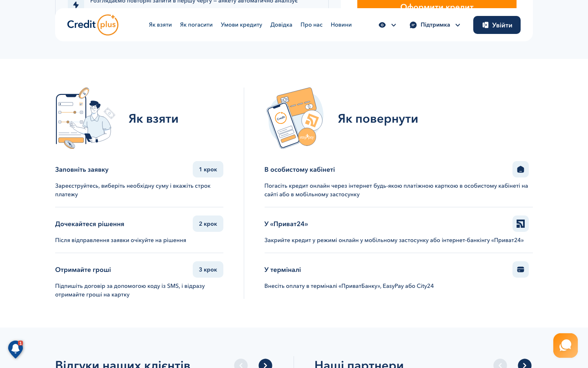Viewport: 588px width, 368px height.
Task: Open the «Умови кредиту» menu item
Action: [x=241, y=25]
